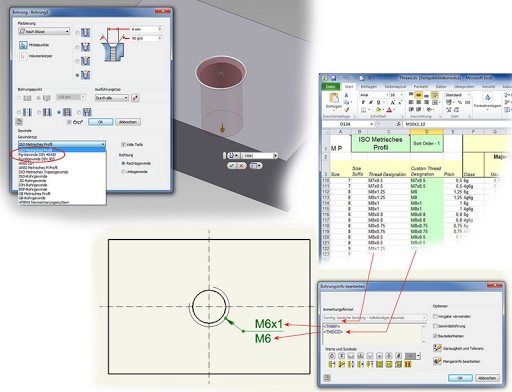The image size is (512, 392).
Task: Toggle Bold formatting in Excel ribbon
Action: pyautogui.click(x=363, y=102)
